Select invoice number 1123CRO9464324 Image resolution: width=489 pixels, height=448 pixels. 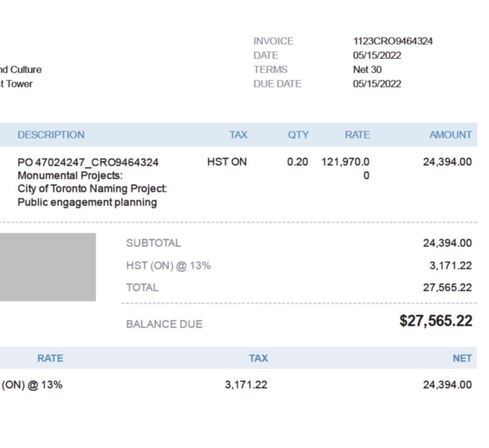click(393, 41)
